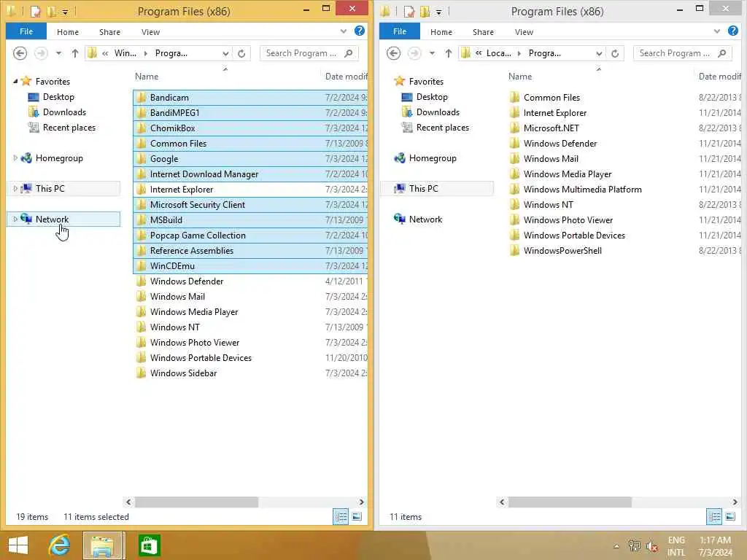The height and width of the screenshot is (560, 747).
Task: Open the address bar history dropdown in the left window
Action: click(x=226, y=53)
